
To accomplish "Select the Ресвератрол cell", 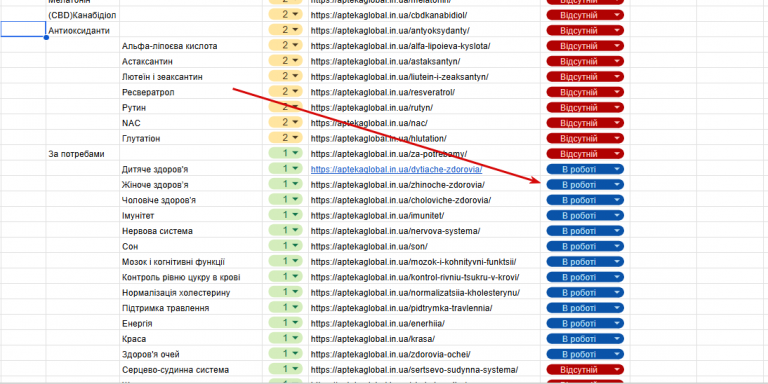I will [191, 92].
